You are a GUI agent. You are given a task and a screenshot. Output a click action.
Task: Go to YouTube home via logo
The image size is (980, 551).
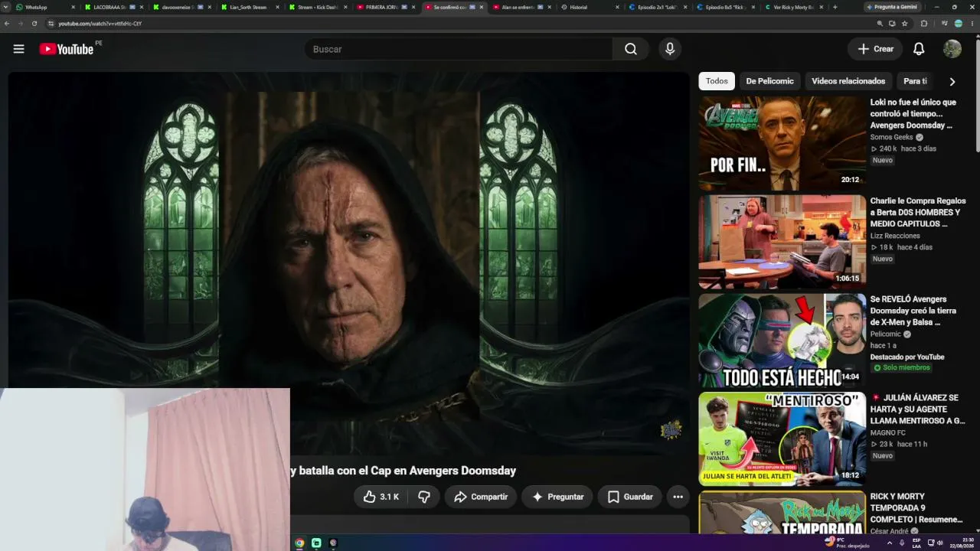pos(67,49)
